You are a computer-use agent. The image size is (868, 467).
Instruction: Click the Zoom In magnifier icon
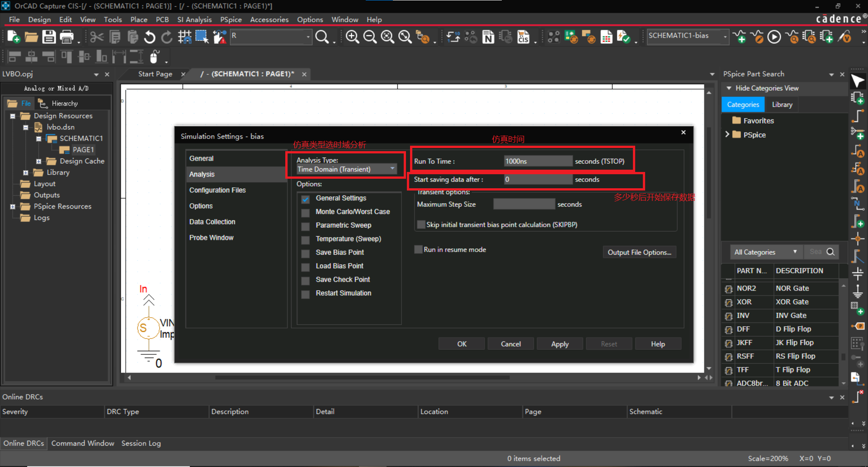click(x=352, y=37)
